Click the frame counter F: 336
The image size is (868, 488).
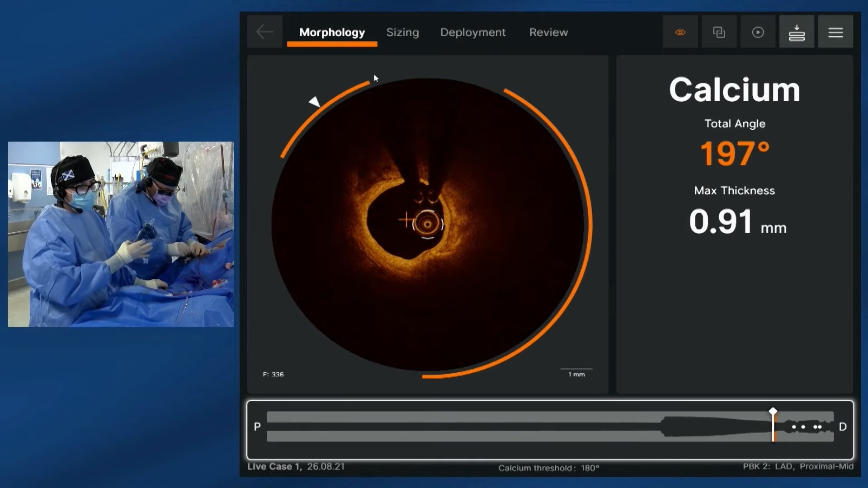point(273,374)
